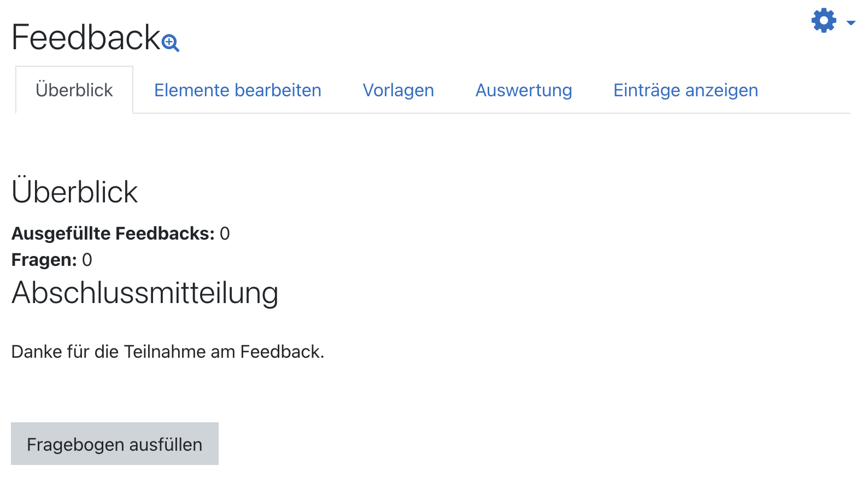Click the Feedback page title
Screen dimensions: 868x477
coord(86,37)
